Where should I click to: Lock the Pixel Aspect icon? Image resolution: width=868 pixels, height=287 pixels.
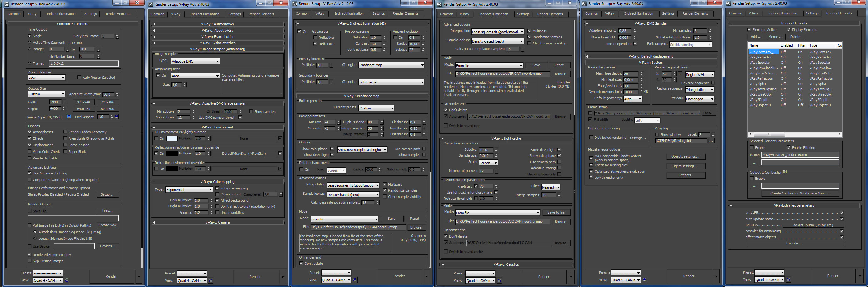117,117
